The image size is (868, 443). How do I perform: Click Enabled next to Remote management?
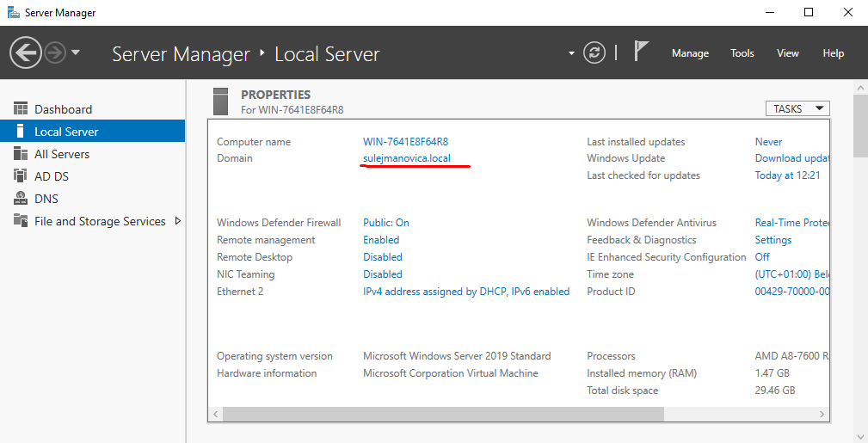click(381, 240)
